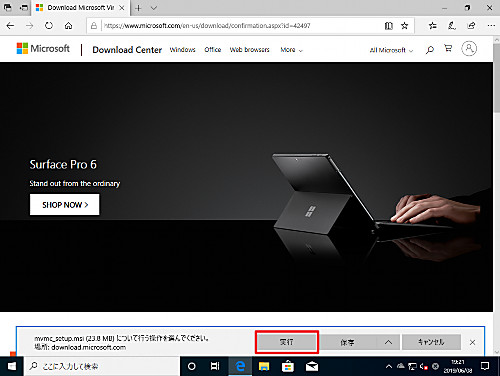Screen dimensions: 500x376
Task: Expand the More dropdown
Action: pos(291,50)
